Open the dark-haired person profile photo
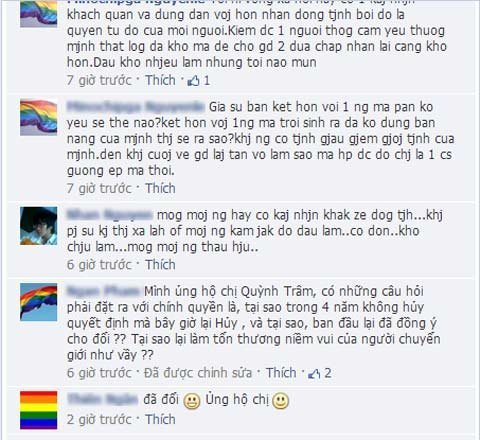The width and height of the screenshot is (480, 440). (39, 226)
